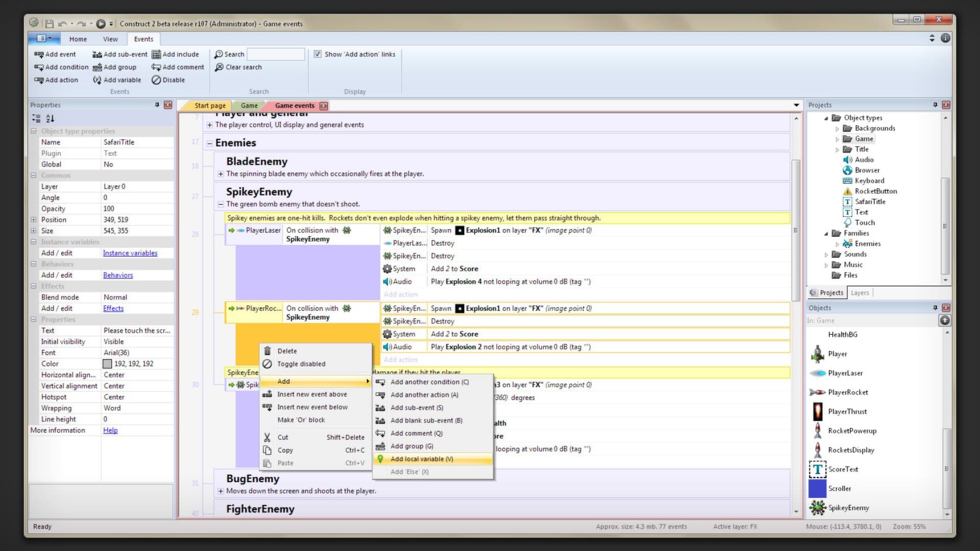This screenshot has width=980, height=551.
Task: Click the Disable event ribbon icon
Action: point(156,80)
